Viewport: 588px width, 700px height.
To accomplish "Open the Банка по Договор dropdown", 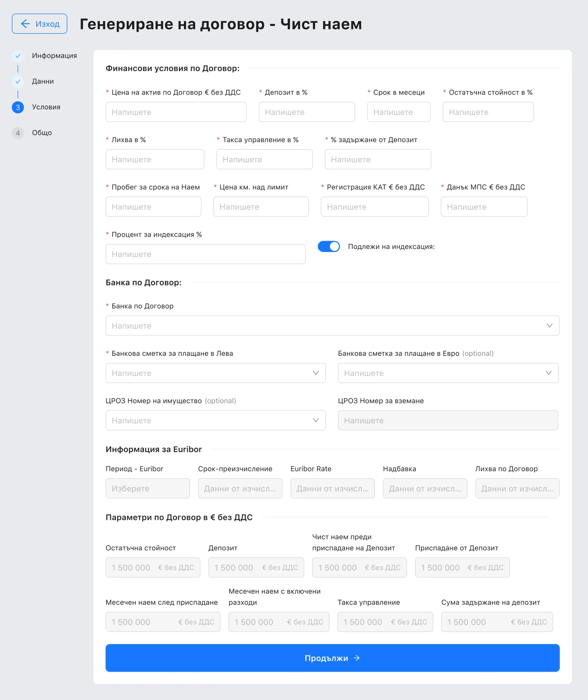I will [x=332, y=325].
